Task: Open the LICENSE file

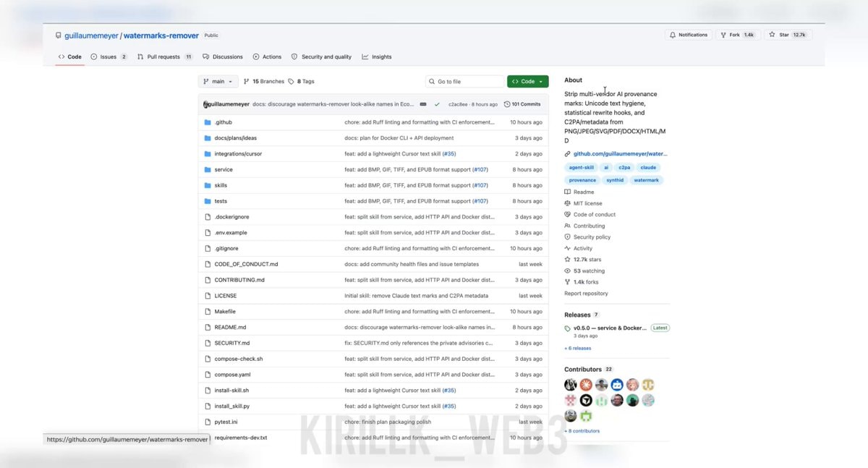Action: [x=226, y=296]
